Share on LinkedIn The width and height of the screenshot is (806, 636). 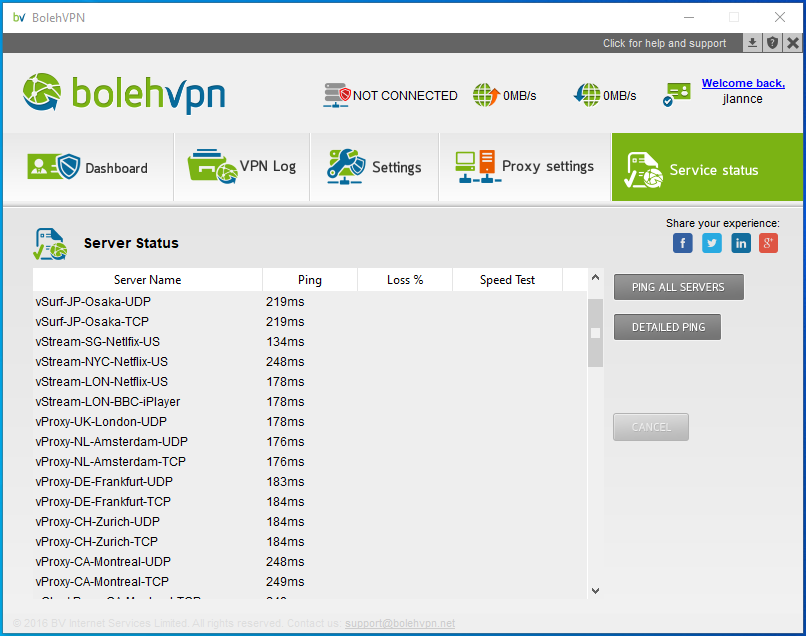pyautogui.click(x=741, y=243)
